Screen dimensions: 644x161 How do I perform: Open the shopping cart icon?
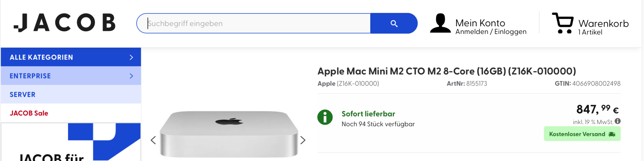563,23
